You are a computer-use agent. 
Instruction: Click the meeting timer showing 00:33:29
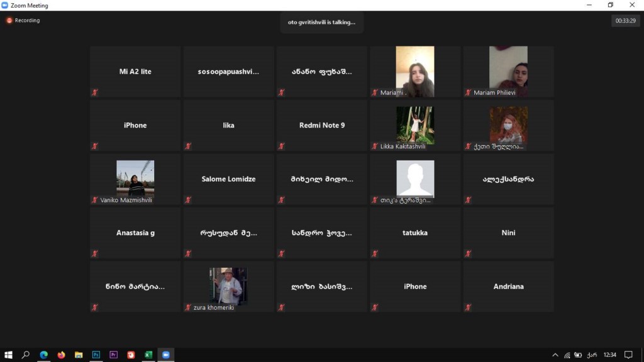(625, 21)
